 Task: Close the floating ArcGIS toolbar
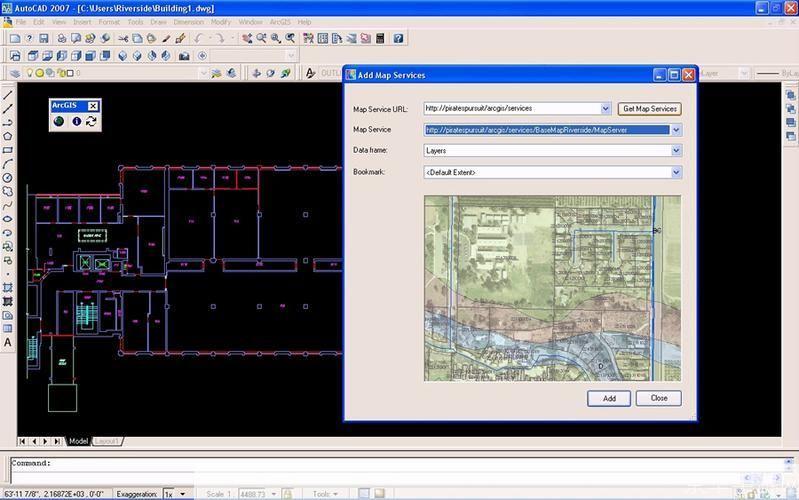[x=93, y=106]
